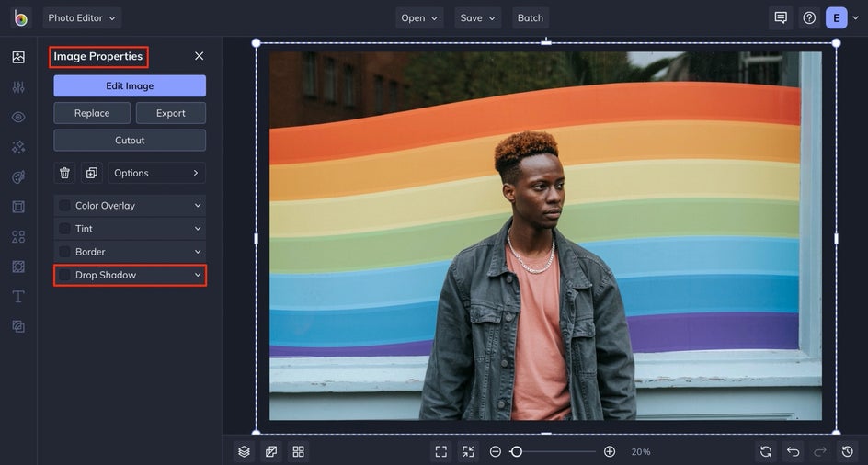Click the fit to screen icon

(x=441, y=451)
